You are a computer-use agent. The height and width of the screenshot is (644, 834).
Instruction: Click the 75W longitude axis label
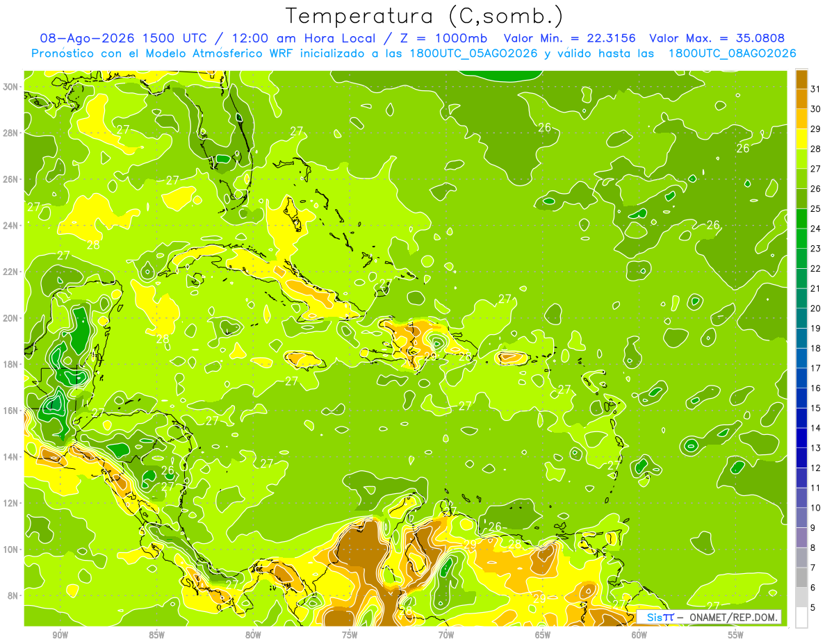(350, 634)
